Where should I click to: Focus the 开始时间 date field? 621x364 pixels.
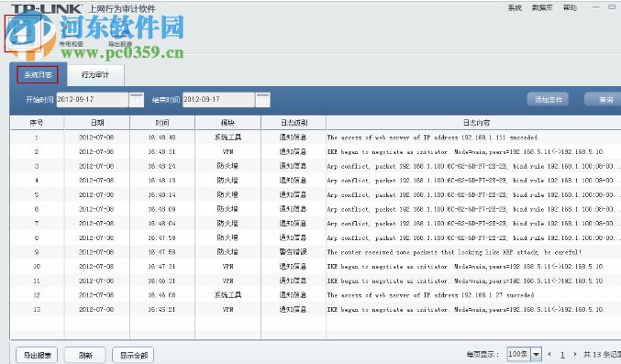93,99
